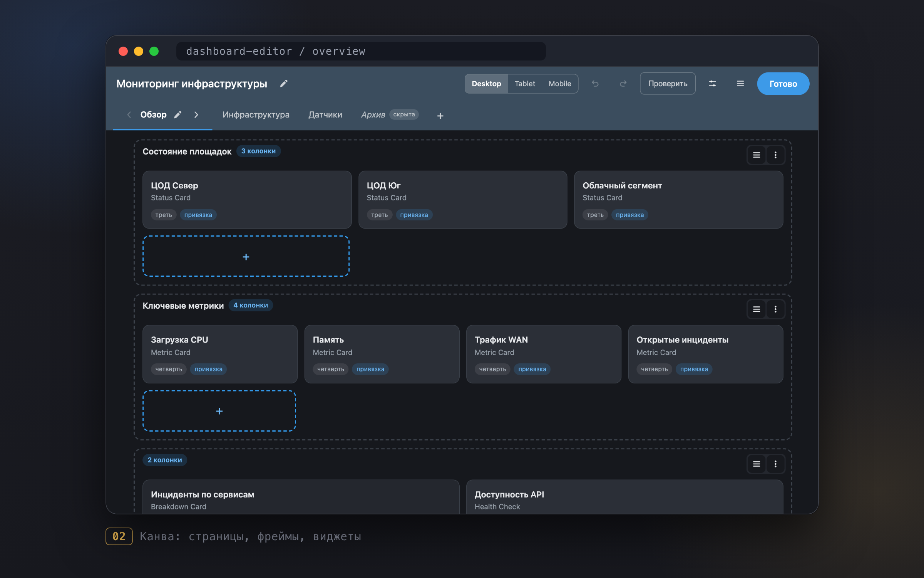Image resolution: width=924 pixels, height=578 pixels.
Task: Click the Мониторинг инфраструктуры title
Action: click(192, 84)
